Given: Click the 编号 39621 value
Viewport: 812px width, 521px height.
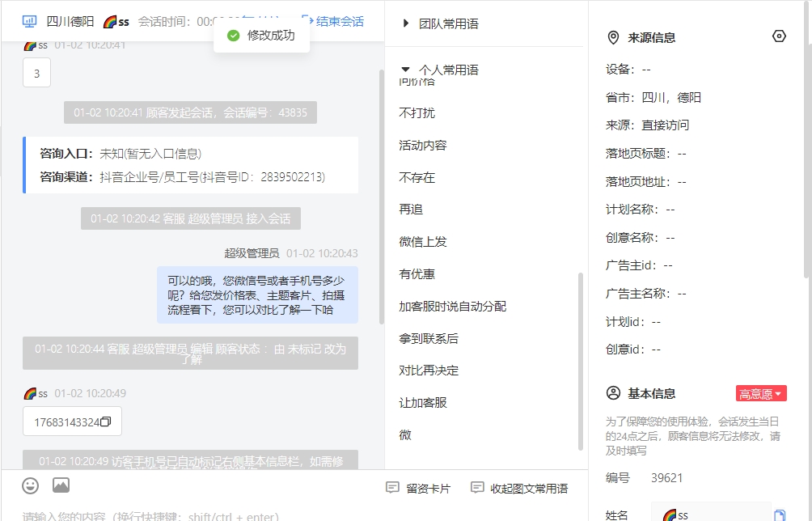Looking at the screenshot, I should [667, 477].
